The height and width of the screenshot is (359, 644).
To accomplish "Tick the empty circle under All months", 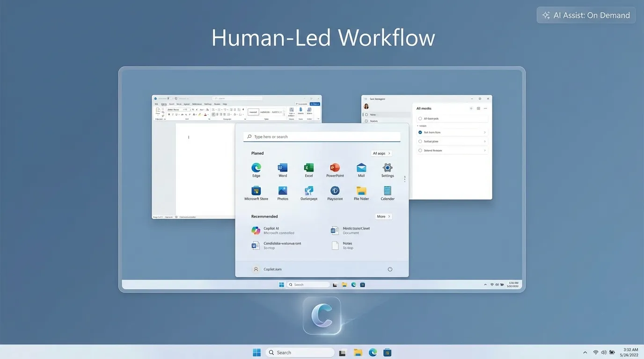I will coord(420,119).
